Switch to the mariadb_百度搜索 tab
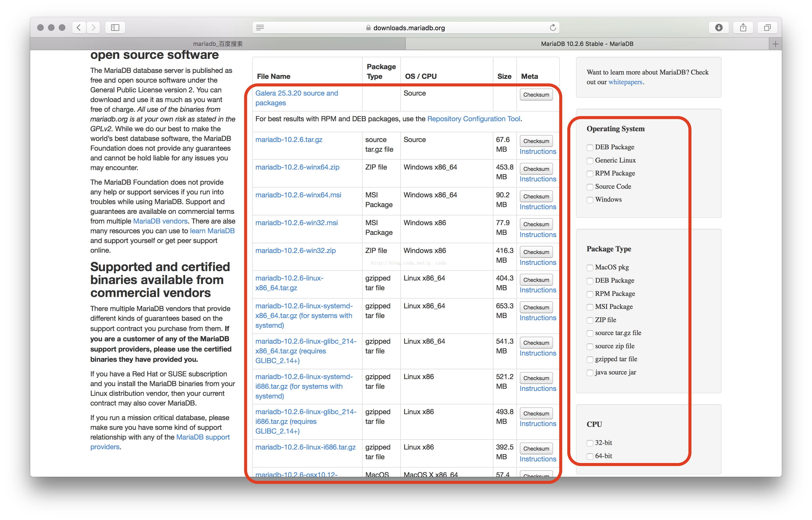812x520 pixels. [218, 44]
